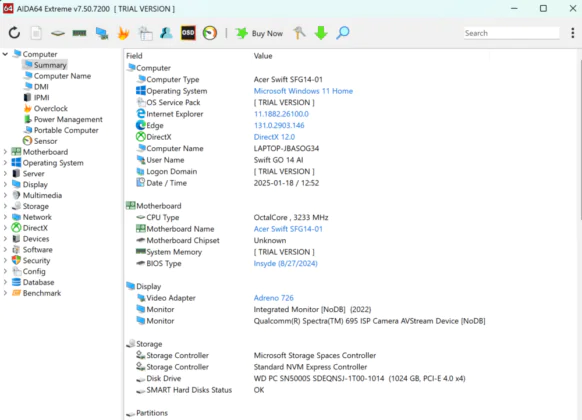The image size is (582, 420).
Task: Open the Acer Swift SFG14-01 motherboard link
Action: click(288, 229)
